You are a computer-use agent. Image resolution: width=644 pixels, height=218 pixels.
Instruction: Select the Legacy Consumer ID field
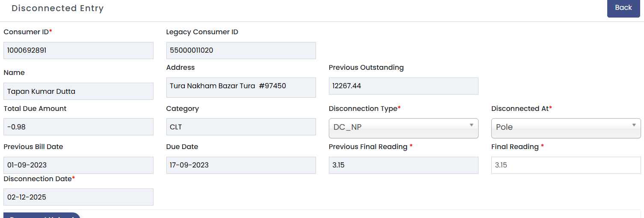(241, 51)
